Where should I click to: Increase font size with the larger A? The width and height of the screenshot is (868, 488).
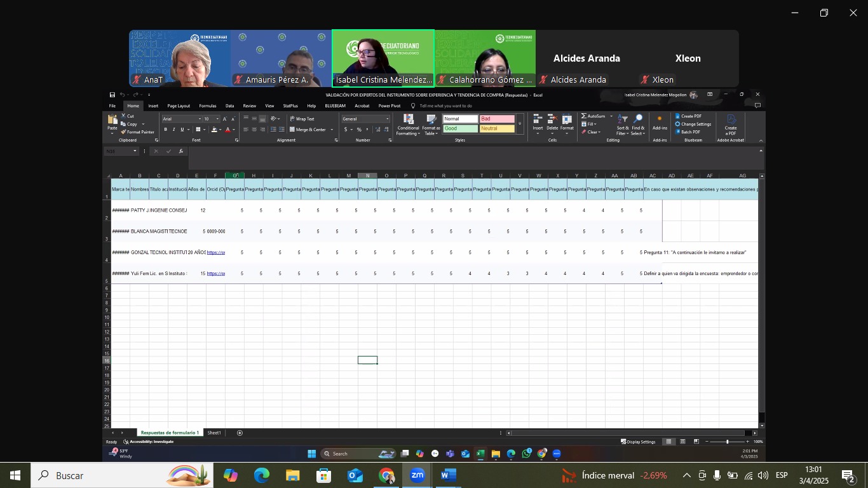(224, 119)
